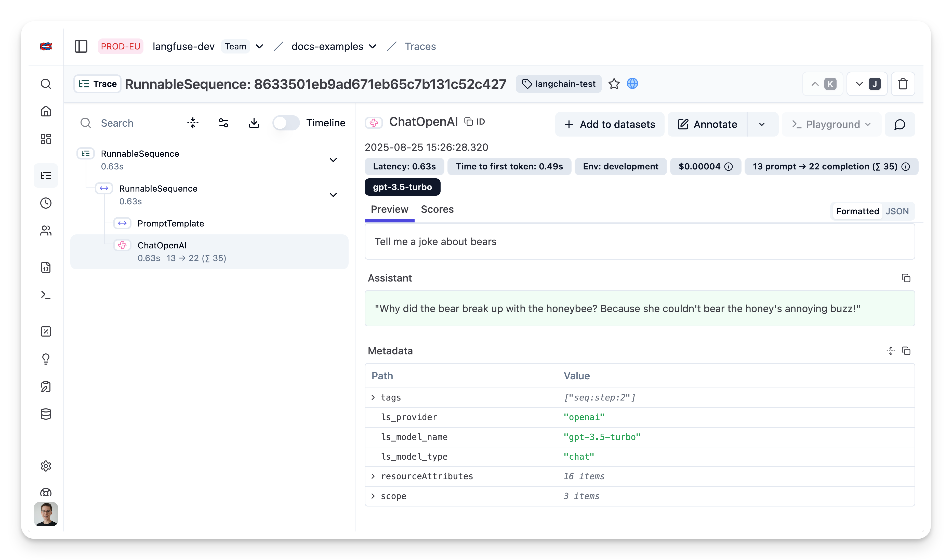Screen dimensions: 952x560
Task: Collapse the top RunnableSequence node
Action: [x=333, y=160]
